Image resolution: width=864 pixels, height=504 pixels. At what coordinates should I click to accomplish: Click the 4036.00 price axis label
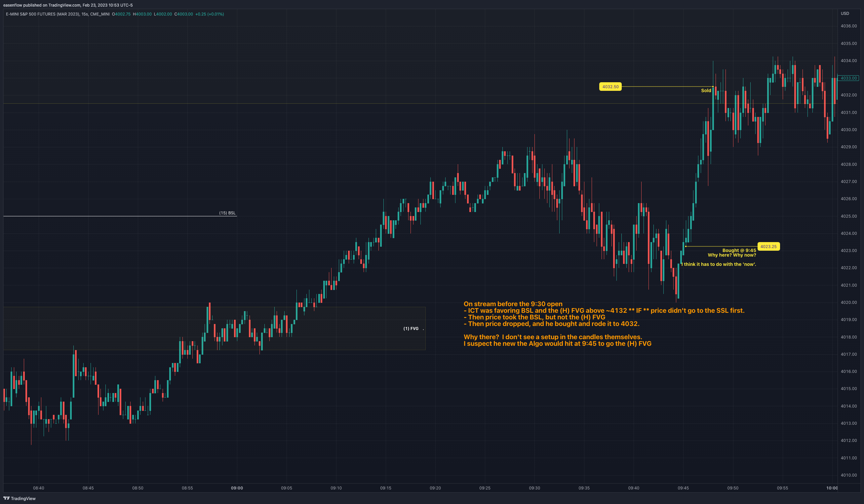(x=848, y=26)
